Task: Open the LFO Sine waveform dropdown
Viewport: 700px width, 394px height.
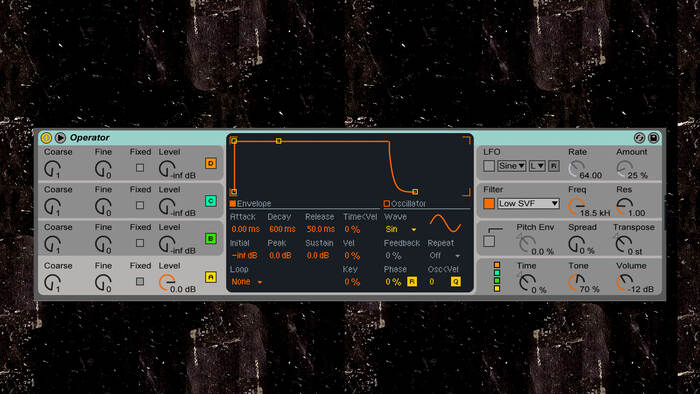Action: (512, 166)
